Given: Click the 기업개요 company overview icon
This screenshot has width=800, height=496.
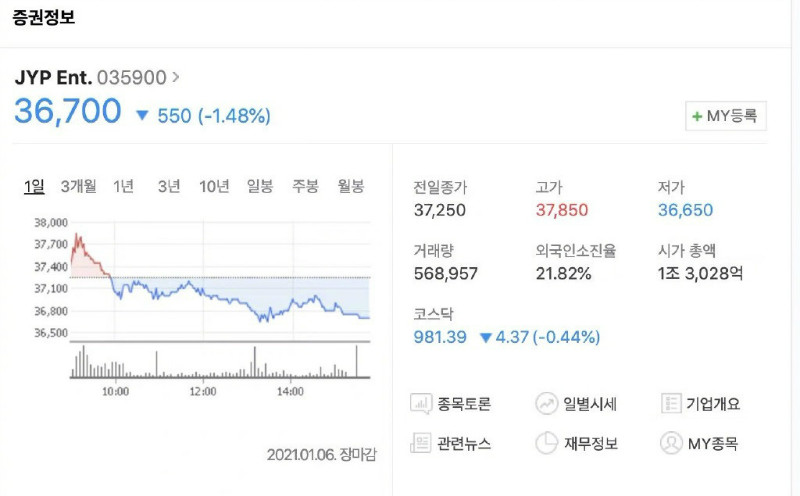Looking at the screenshot, I should [x=670, y=404].
